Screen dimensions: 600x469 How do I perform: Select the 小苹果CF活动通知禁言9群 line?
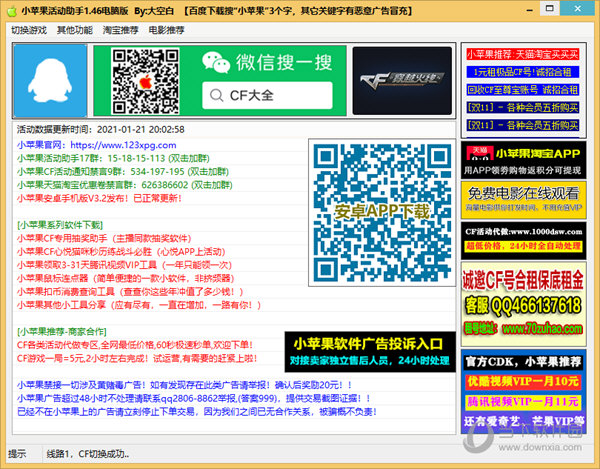(123, 172)
